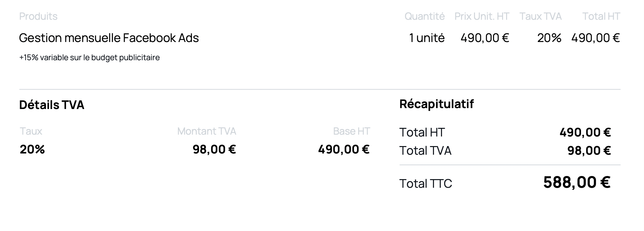Viewport: 644px width, 231px height.
Task: Select the bold 20% under Taux
Action: [32, 149]
